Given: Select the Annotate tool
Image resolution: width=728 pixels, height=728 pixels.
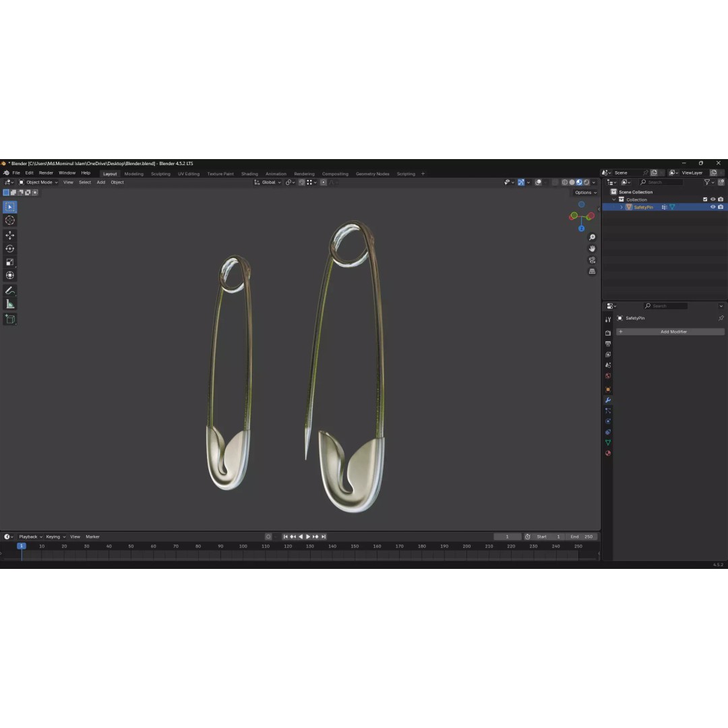Looking at the screenshot, I should point(9,291).
